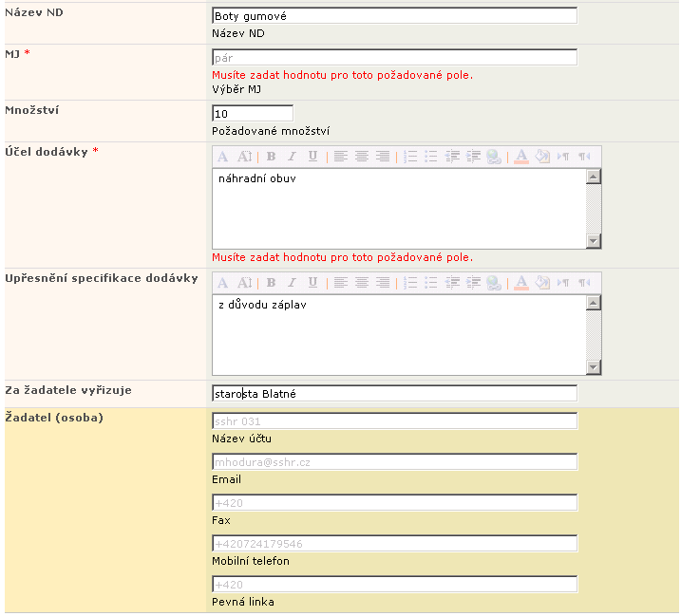Click the Účel dodávky label
The height and width of the screenshot is (616, 681).
click(x=47, y=152)
